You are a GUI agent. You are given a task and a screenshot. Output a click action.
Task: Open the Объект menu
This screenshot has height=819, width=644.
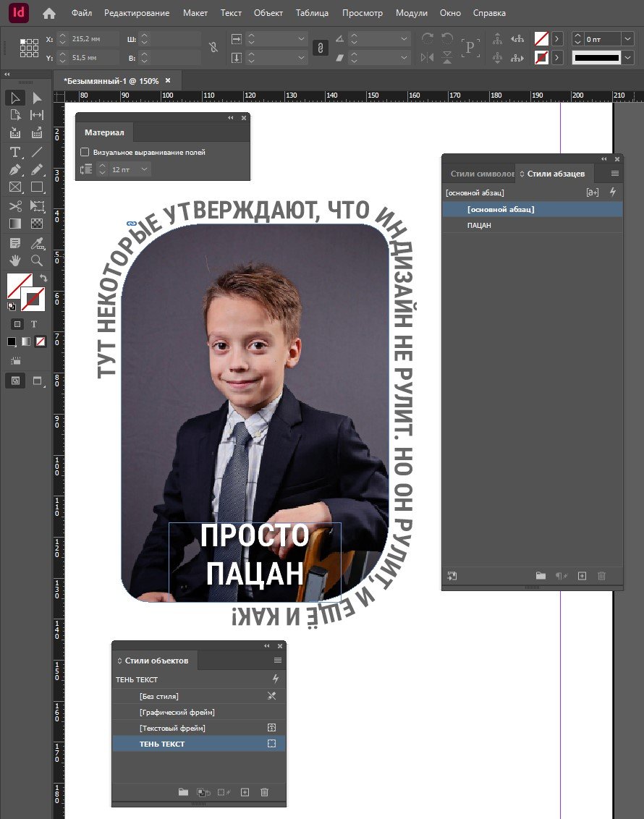(268, 13)
